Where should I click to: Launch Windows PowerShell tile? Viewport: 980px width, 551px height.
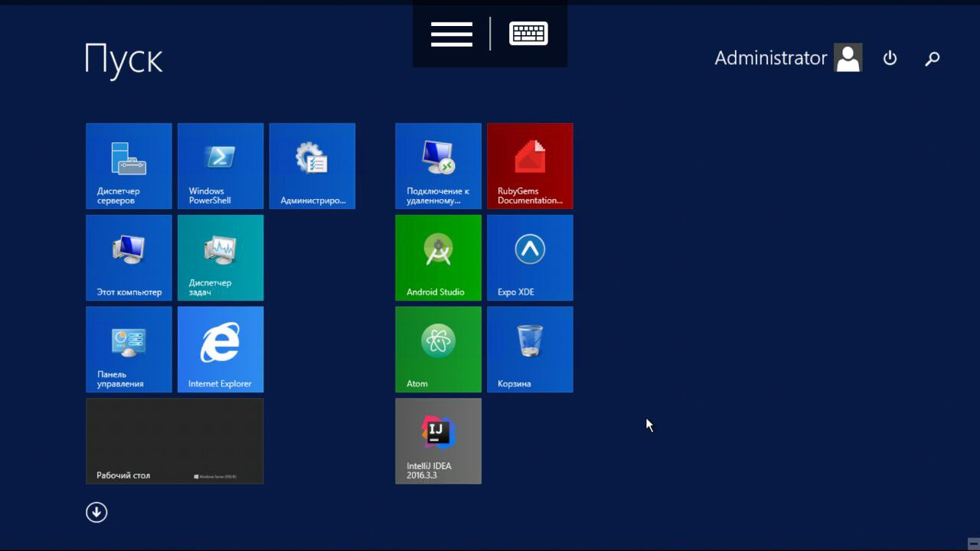(x=220, y=166)
